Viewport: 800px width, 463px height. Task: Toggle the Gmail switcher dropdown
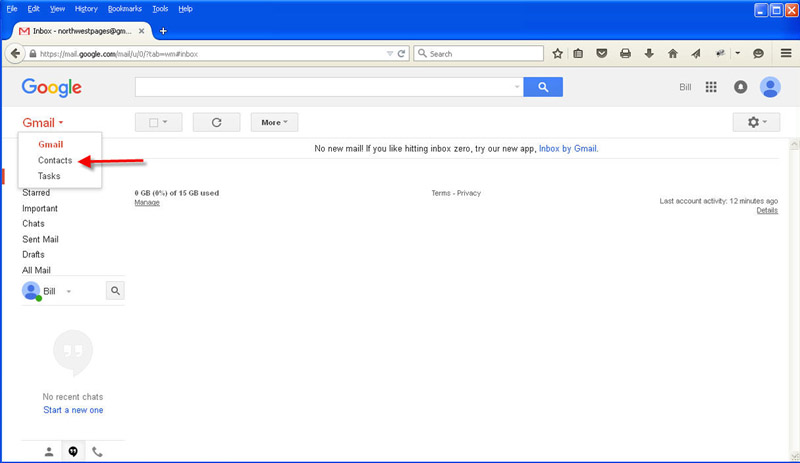click(x=43, y=123)
